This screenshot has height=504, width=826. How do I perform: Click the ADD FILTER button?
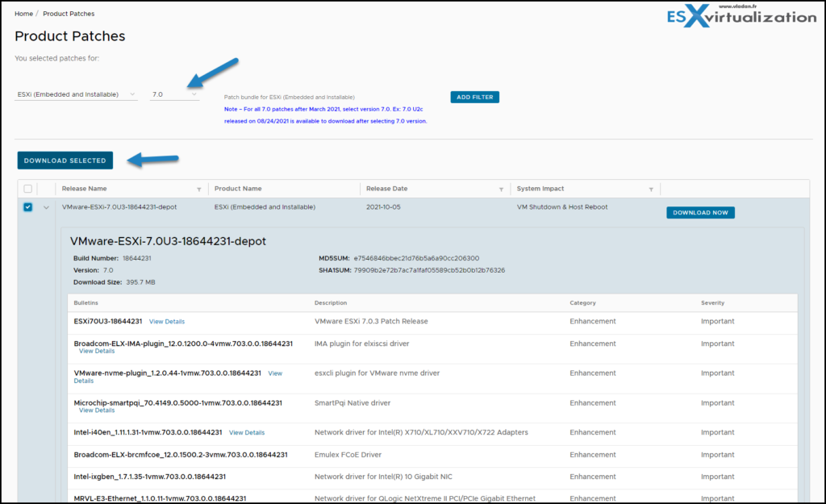point(474,96)
